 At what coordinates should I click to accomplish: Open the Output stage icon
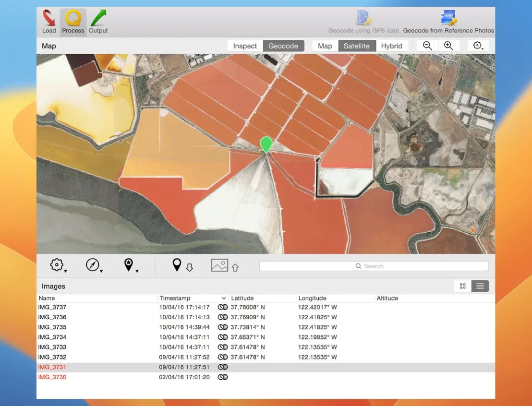(x=98, y=22)
